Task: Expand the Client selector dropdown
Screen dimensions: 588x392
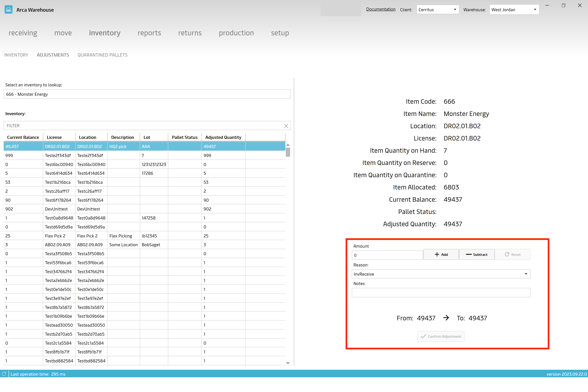Action: [x=455, y=9]
